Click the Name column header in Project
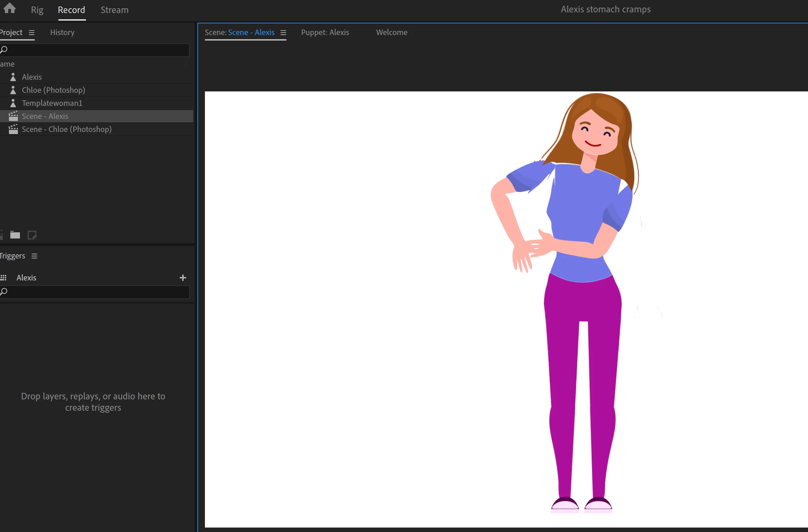Image resolution: width=808 pixels, height=532 pixels. (7, 64)
